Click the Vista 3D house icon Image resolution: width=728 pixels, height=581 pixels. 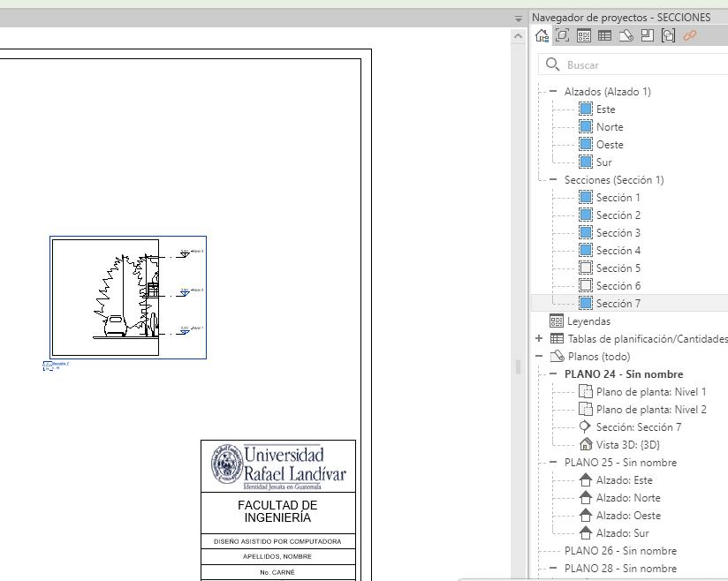click(x=586, y=444)
